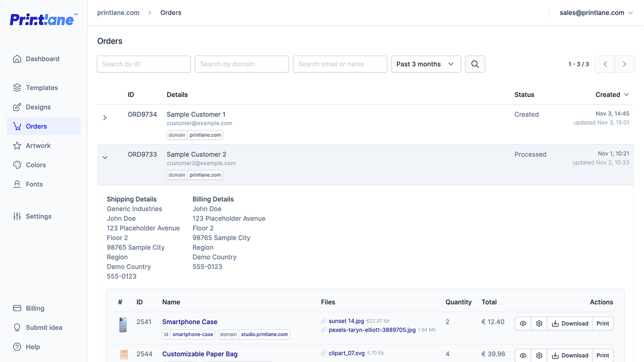
Task: Open Settings via the sliders icon
Action: pyautogui.click(x=16, y=216)
